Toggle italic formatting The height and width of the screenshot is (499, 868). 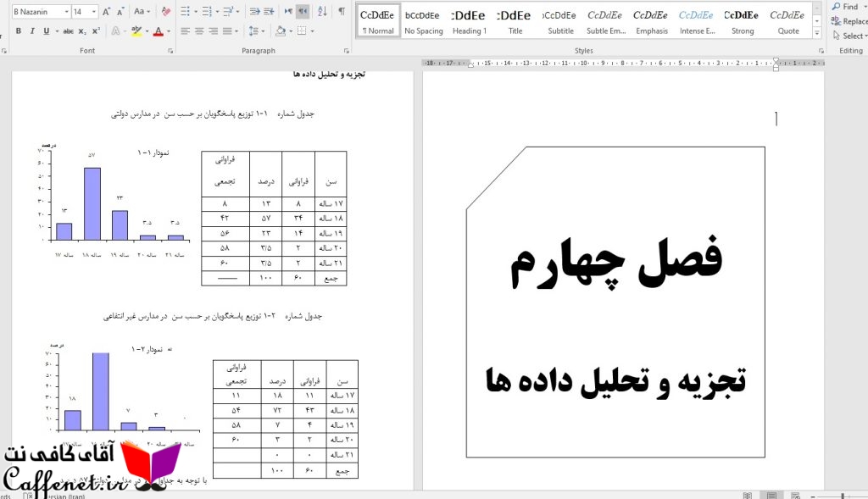[x=32, y=31]
